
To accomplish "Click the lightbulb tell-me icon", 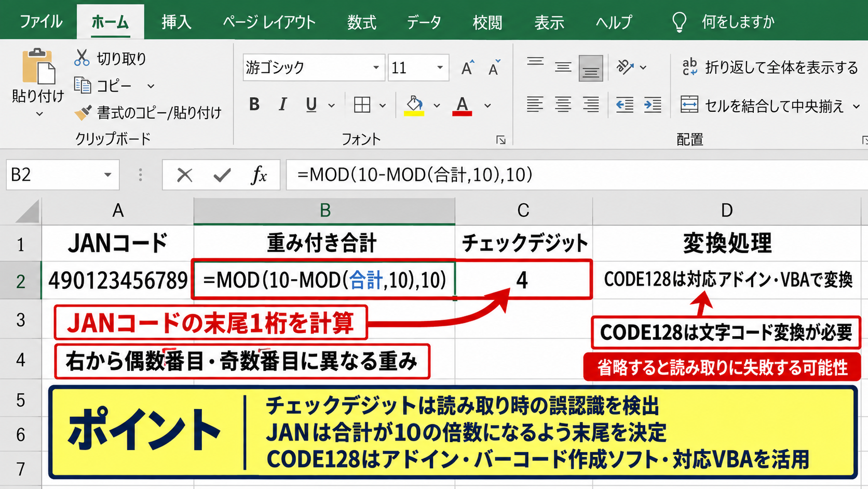I will tap(679, 22).
